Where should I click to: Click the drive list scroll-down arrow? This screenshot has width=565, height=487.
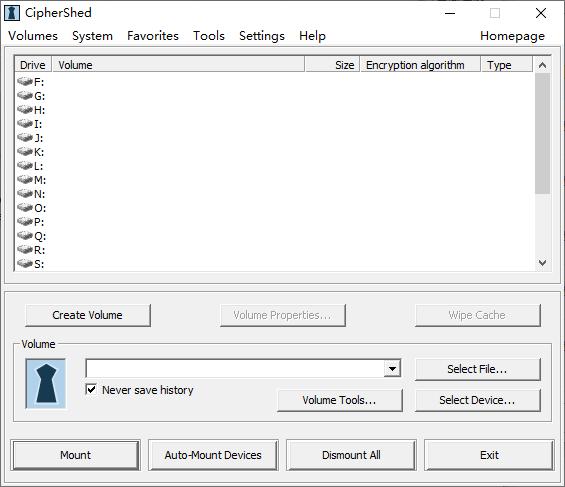pos(542,263)
